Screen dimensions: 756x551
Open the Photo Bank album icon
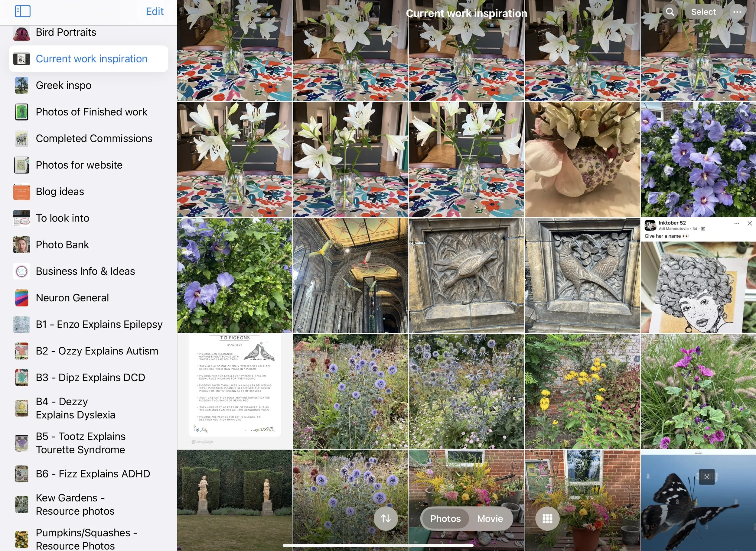22,245
